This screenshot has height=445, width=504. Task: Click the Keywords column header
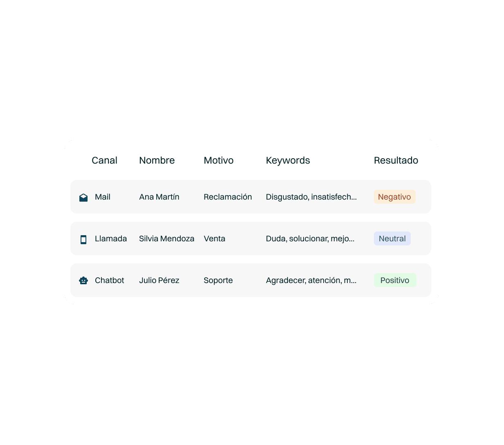[x=288, y=160]
